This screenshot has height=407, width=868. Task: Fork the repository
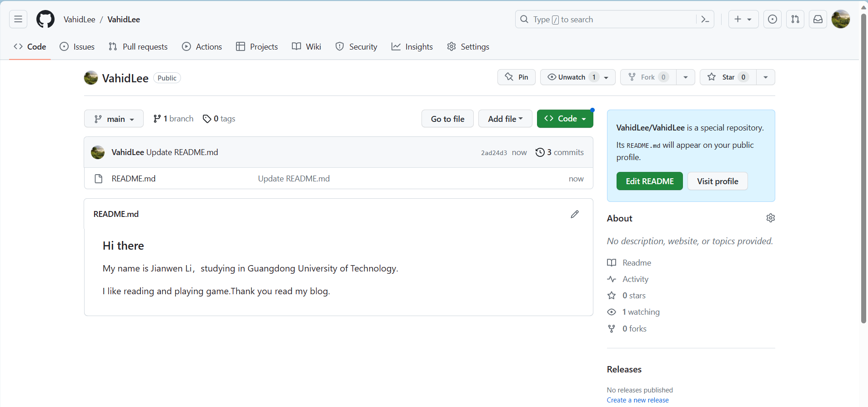648,77
